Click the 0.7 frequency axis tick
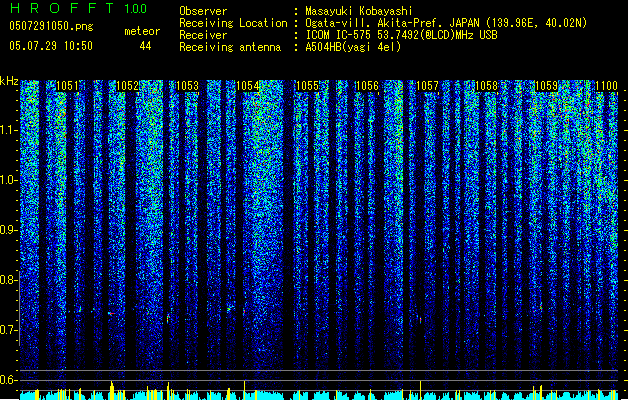Viewport: 629px width, 400px height. (x=8, y=330)
